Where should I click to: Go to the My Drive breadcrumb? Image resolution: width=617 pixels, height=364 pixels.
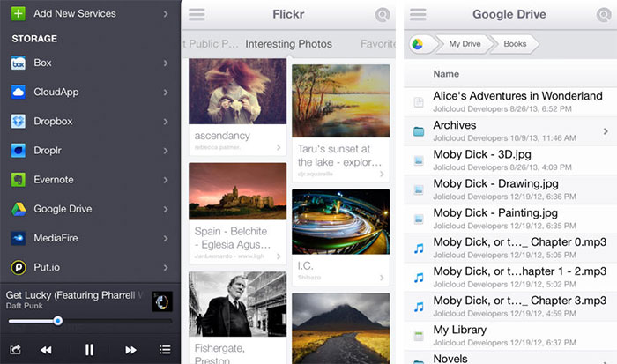pos(465,44)
